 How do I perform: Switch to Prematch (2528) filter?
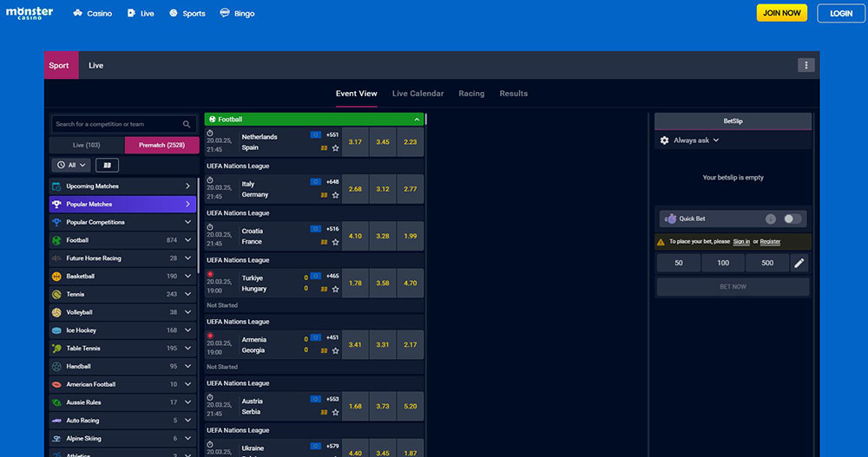[161, 145]
